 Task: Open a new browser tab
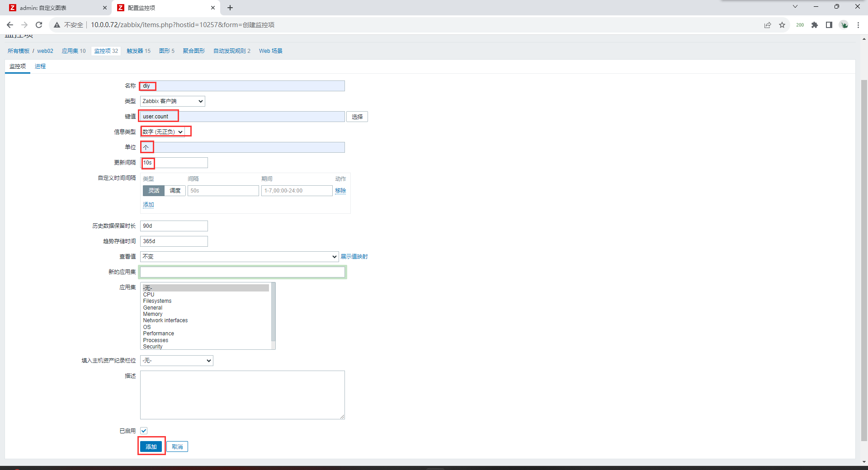230,8
